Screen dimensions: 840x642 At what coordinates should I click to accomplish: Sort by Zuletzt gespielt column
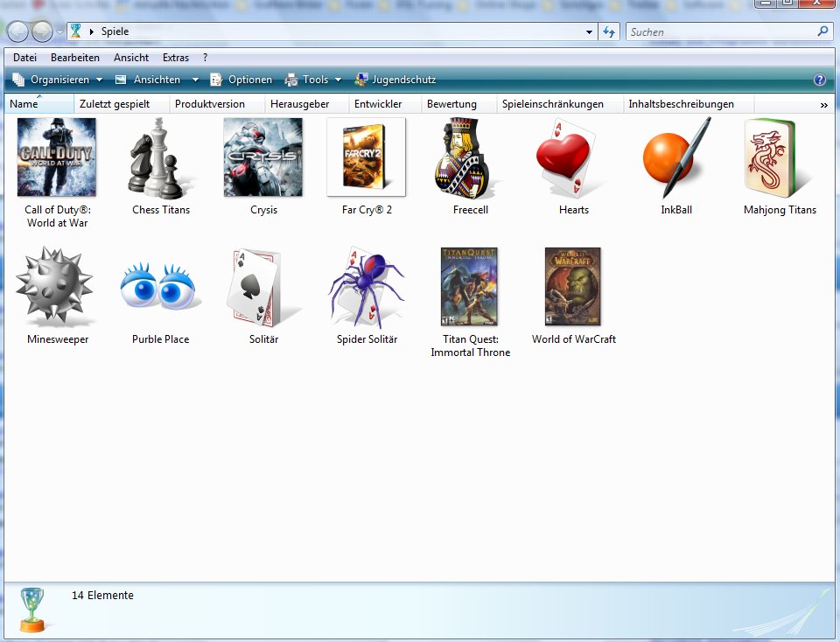[x=121, y=104]
